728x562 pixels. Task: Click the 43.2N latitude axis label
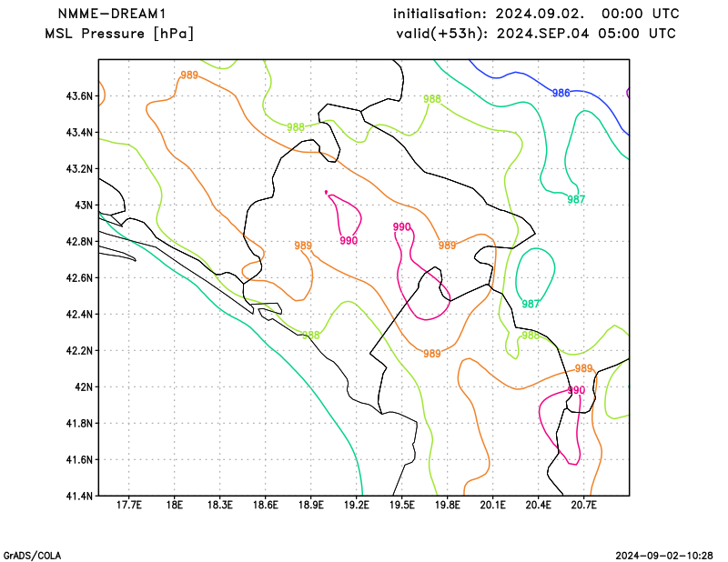click(79, 169)
